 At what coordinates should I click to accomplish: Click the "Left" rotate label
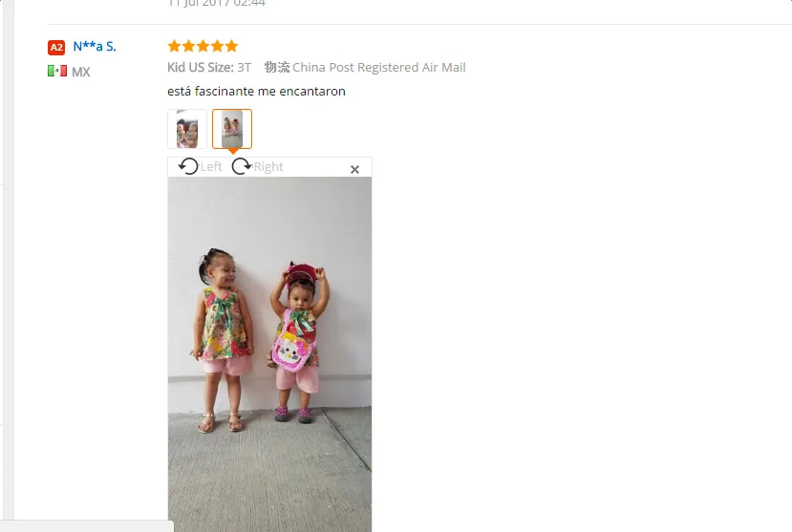point(211,166)
